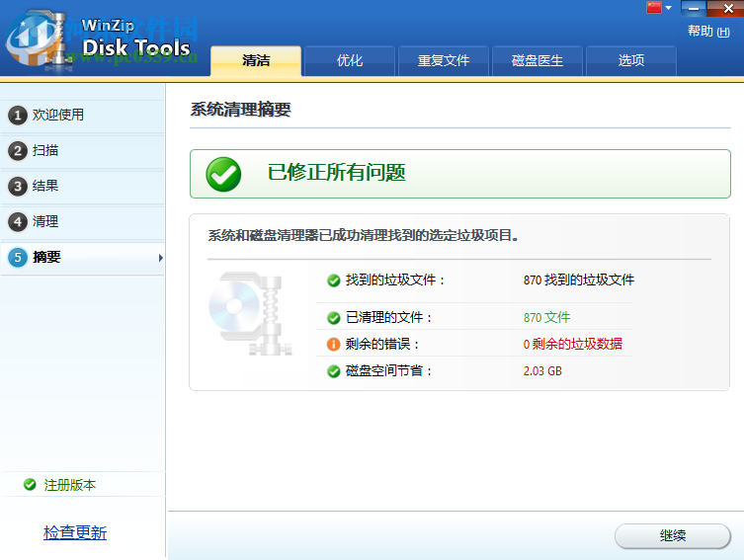744x560 pixels.
Task: Click the 磁盘空间节省： label
Action: [x=389, y=370]
